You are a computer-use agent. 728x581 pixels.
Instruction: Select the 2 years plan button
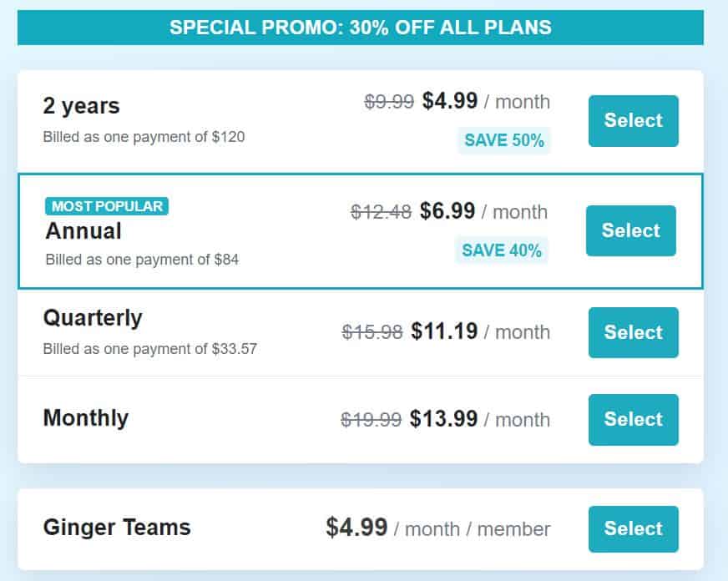(634, 121)
